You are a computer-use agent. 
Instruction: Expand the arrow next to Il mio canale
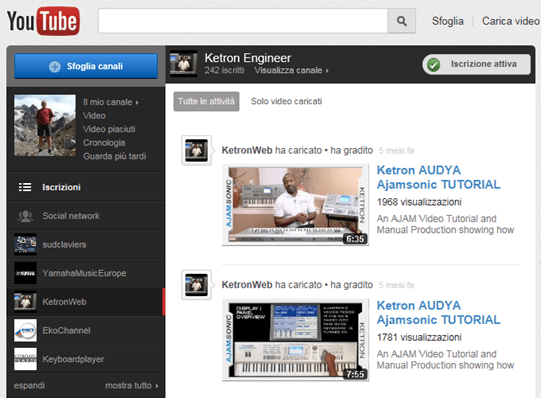137,102
